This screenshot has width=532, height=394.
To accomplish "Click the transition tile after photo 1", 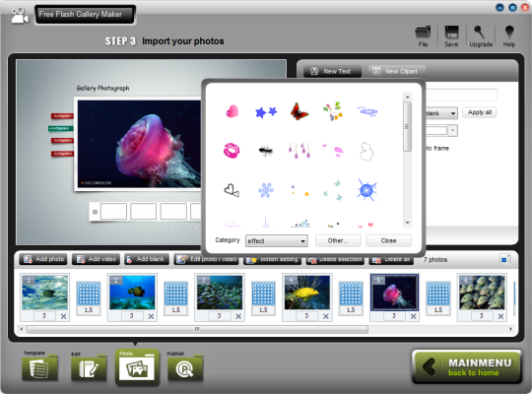I will click(x=89, y=294).
